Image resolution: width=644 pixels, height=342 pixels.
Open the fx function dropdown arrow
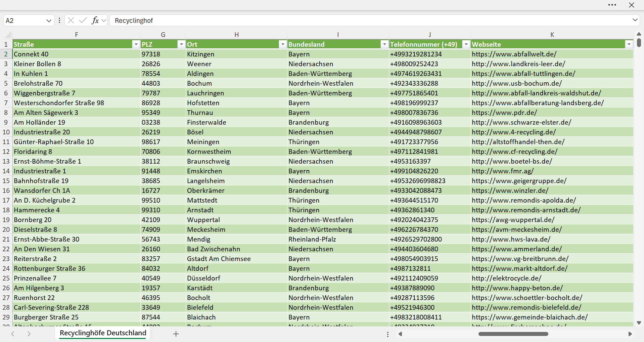(104, 20)
